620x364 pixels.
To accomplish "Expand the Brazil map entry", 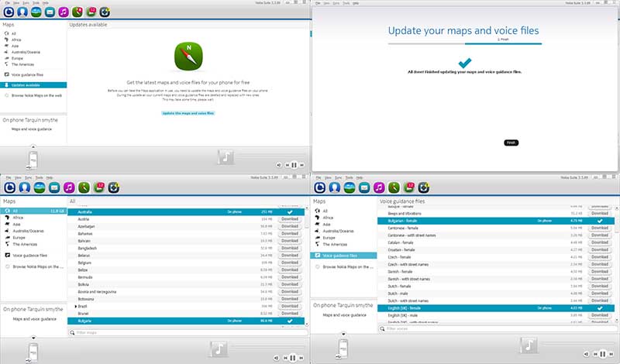I will tap(75, 306).
